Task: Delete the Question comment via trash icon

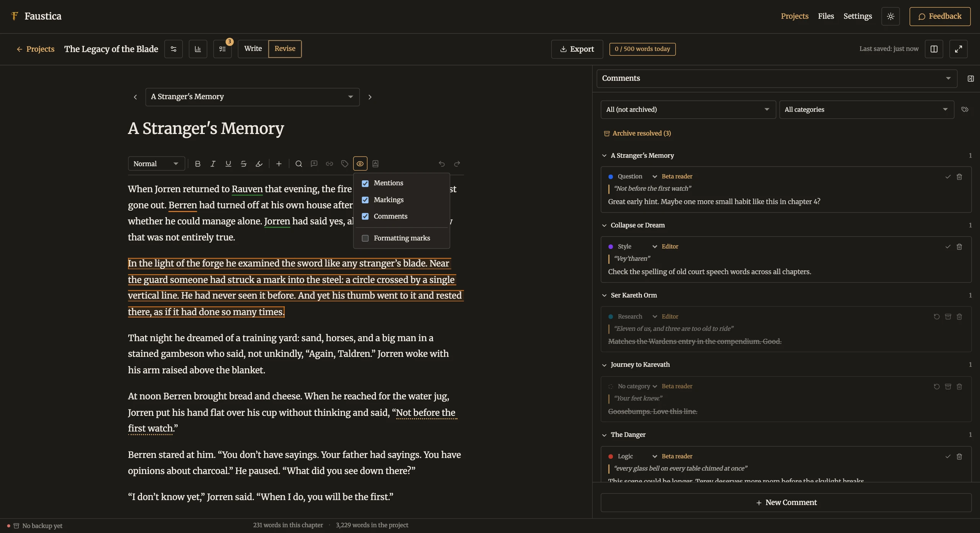Action: (x=959, y=177)
